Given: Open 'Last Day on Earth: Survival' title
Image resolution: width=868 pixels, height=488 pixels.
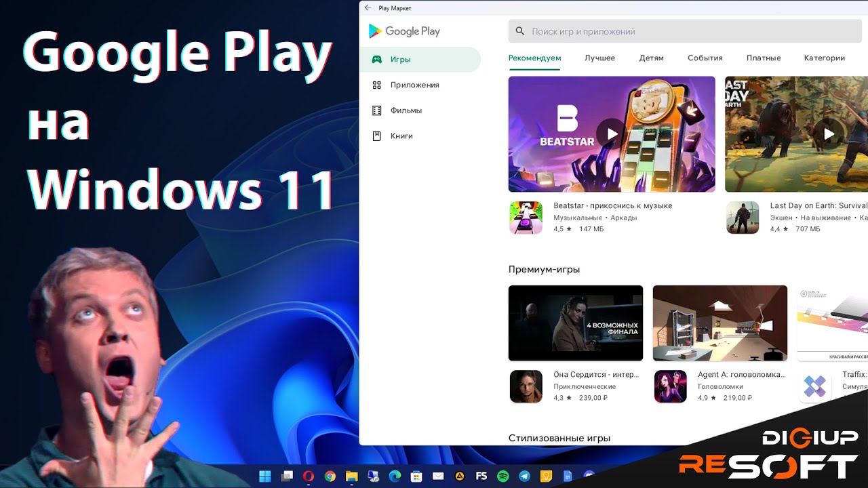Looking at the screenshot, I should [818, 205].
